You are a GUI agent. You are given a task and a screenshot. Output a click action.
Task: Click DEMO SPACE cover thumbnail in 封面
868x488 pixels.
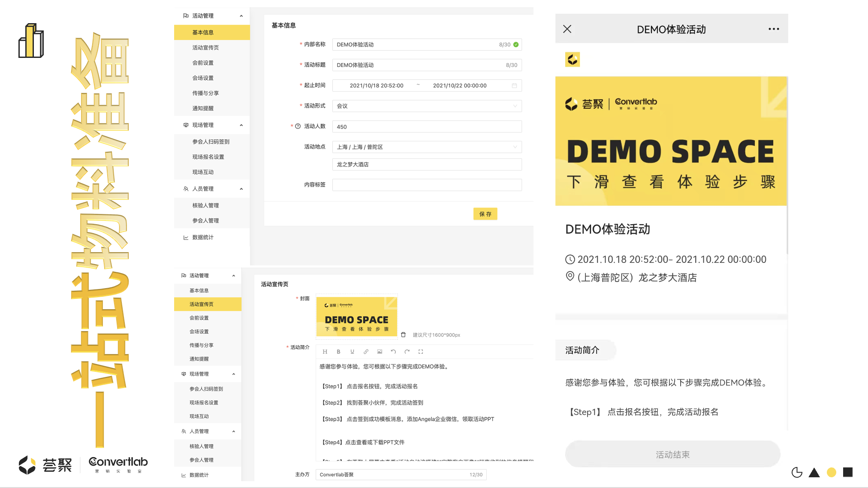tap(357, 316)
